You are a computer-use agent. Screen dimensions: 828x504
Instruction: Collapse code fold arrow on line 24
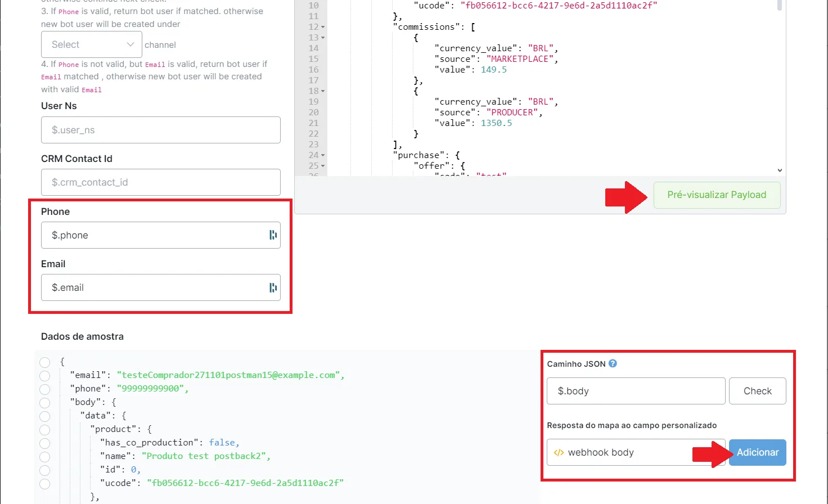coord(323,155)
